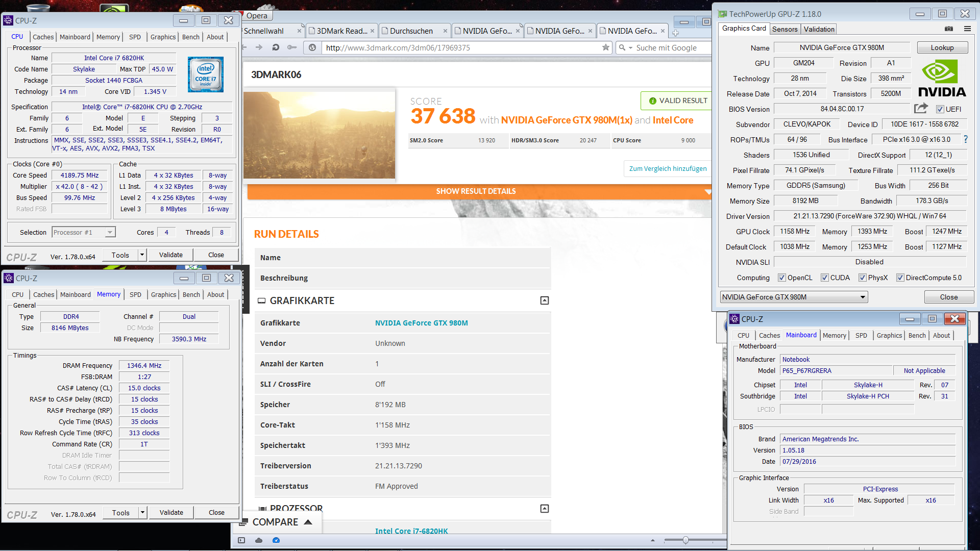Open the GPU selection dropdown NVIDIA GeForce GTX 980M
980x551 pixels.
click(x=794, y=297)
